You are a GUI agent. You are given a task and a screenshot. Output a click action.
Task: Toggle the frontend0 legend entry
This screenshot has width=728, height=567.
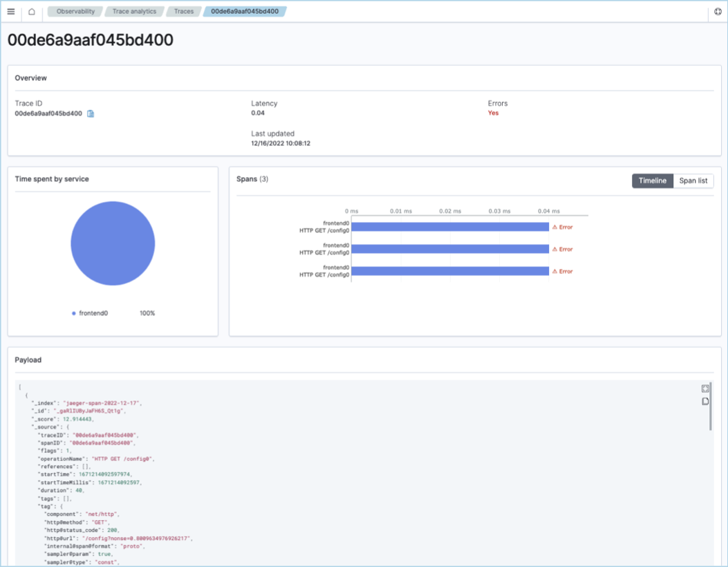pyautogui.click(x=92, y=312)
